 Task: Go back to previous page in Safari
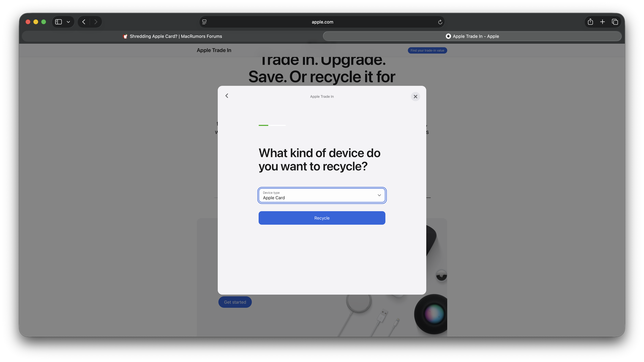tap(84, 22)
